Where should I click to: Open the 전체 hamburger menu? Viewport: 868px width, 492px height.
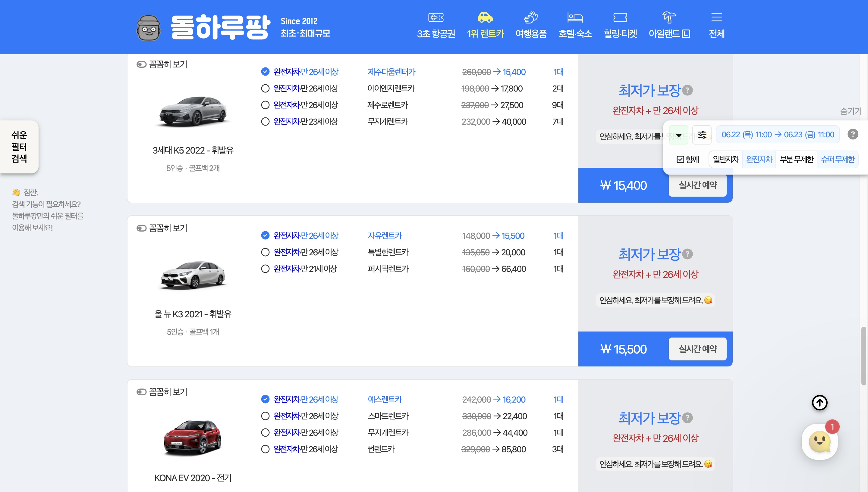[716, 17]
